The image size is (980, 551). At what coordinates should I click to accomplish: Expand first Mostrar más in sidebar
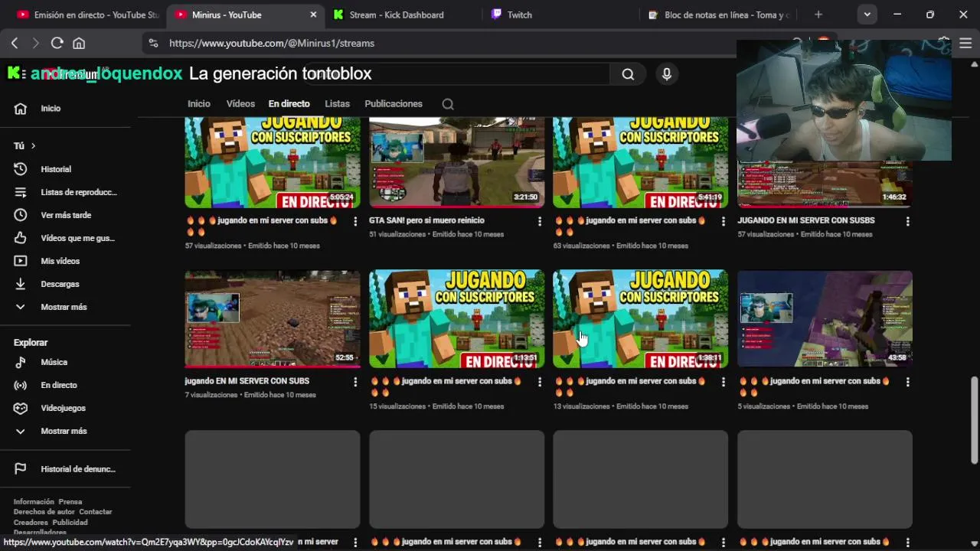tap(65, 307)
